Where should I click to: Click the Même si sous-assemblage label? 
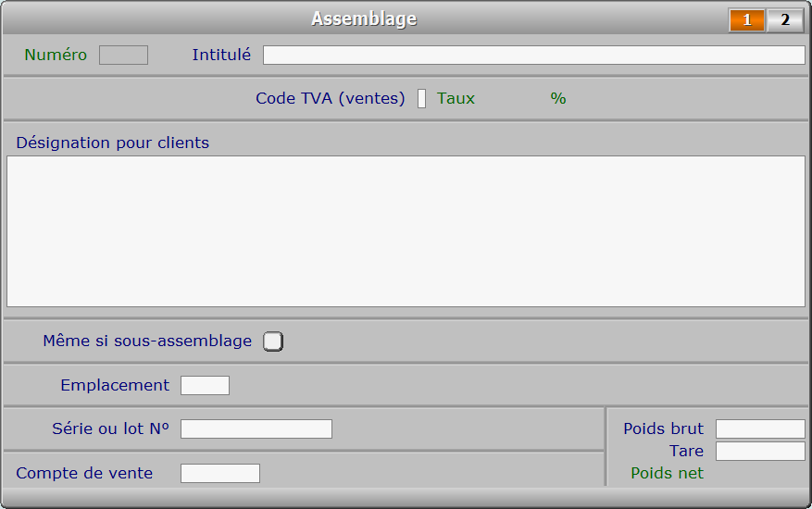point(147,341)
